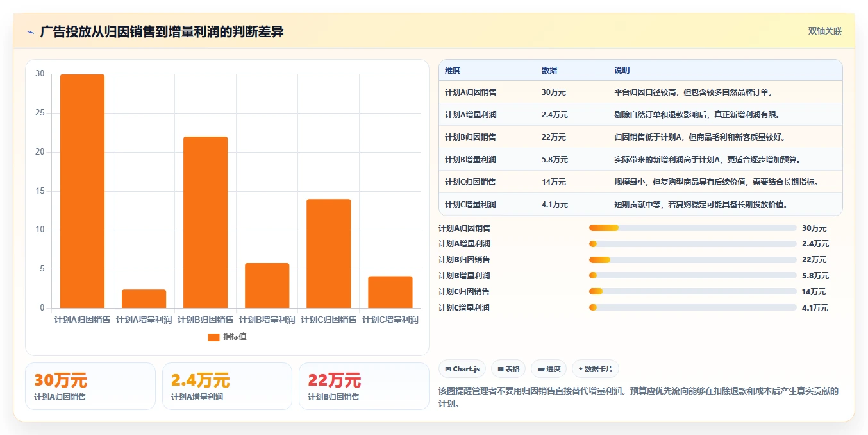Click the 计划B归因销售 bar in chart
868x435 pixels.
pyautogui.click(x=205, y=222)
